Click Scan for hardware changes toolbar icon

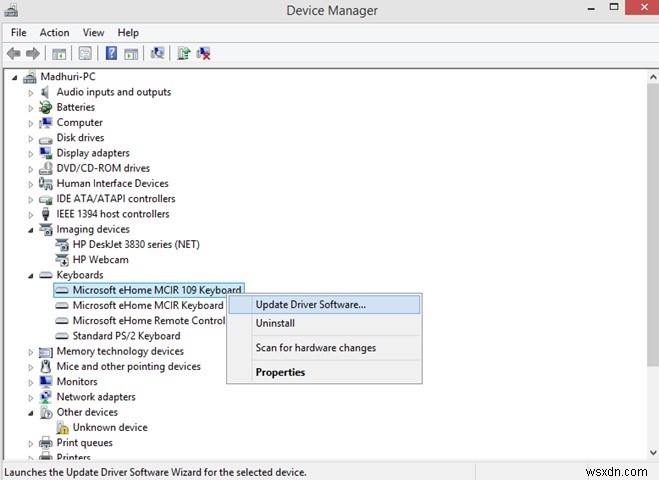coord(158,53)
